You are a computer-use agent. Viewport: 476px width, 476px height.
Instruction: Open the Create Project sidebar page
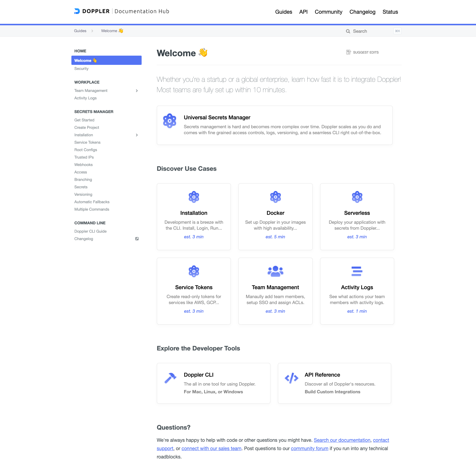pos(87,128)
